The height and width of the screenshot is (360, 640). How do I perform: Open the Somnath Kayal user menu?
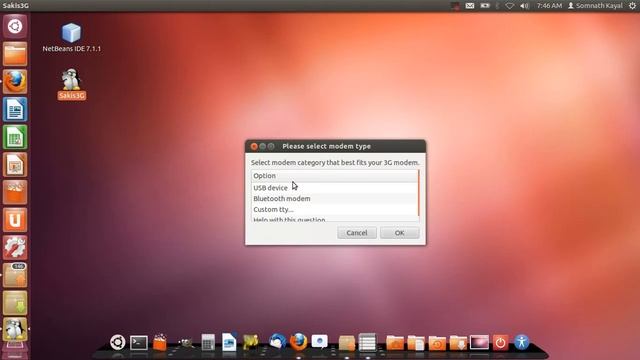595,6
